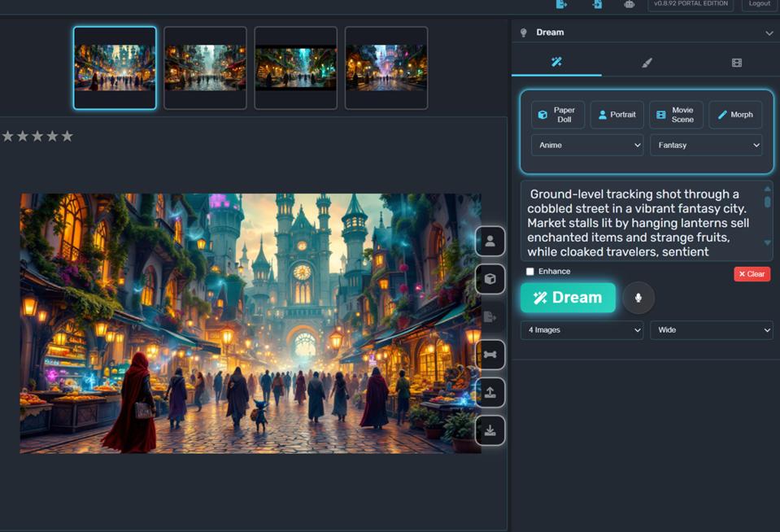Toggle the Movie Scene mode

pos(676,114)
